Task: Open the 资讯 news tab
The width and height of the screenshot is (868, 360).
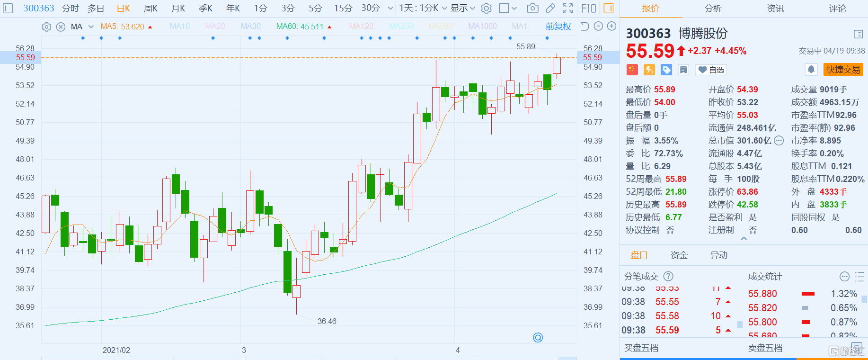Action: (x=776, y=9)
